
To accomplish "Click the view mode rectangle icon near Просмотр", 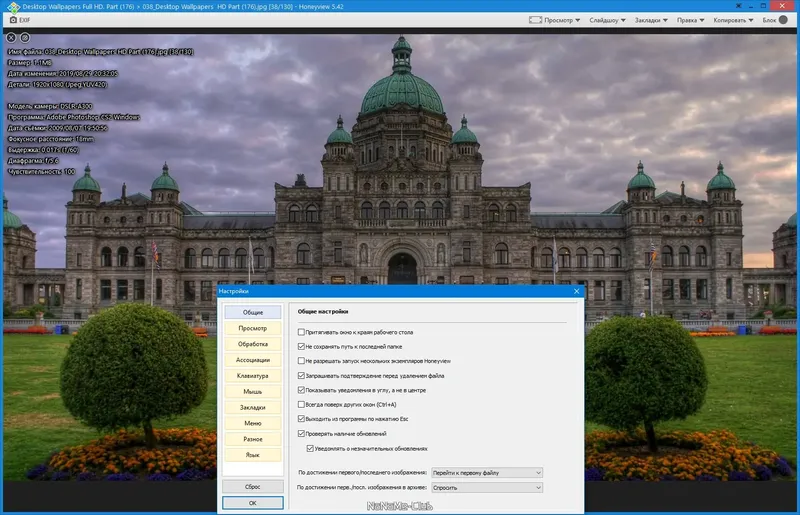I will [535, 20].
